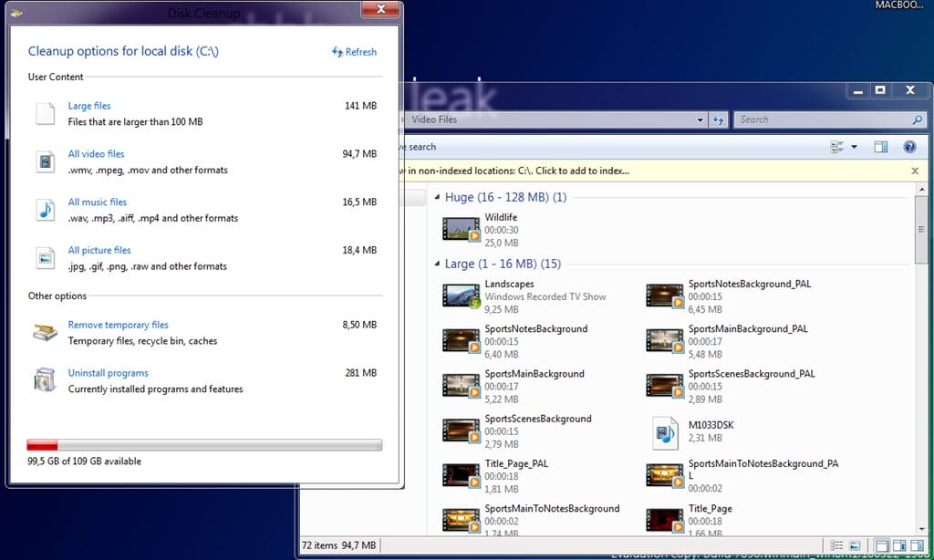Click inside the Search input field
Image resolution: width=934 pixels, height=560 pixels.
coord(821,119)
